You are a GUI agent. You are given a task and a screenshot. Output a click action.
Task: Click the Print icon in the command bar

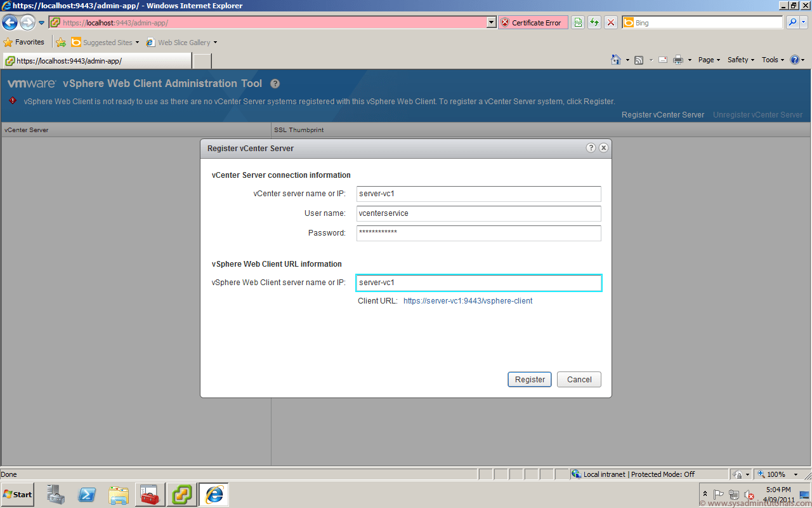pos(679,59)
